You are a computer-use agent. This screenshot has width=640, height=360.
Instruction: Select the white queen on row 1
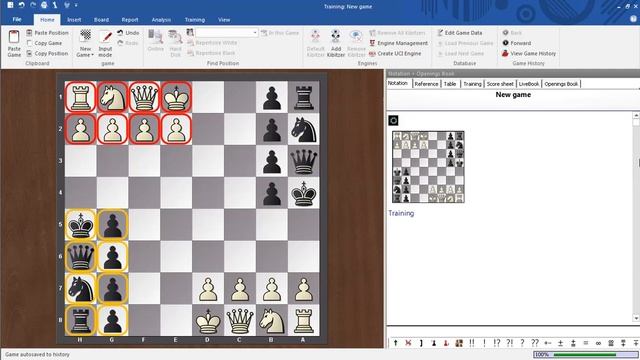144,97
